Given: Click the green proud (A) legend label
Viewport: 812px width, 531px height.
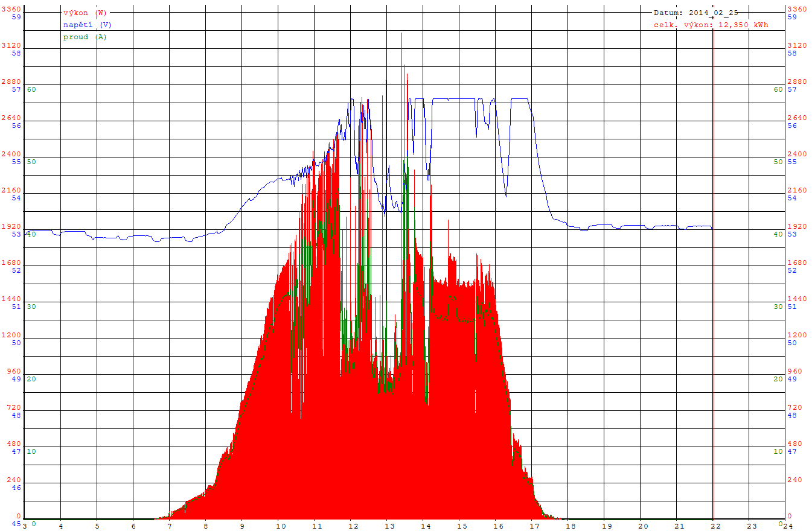Looking at the screenshot, I should [85, 37].
